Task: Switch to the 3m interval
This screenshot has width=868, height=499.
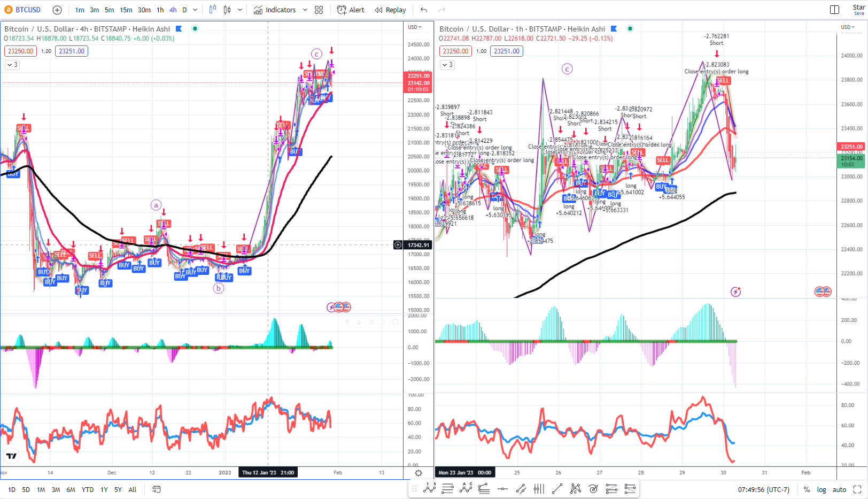Action: 95,10
